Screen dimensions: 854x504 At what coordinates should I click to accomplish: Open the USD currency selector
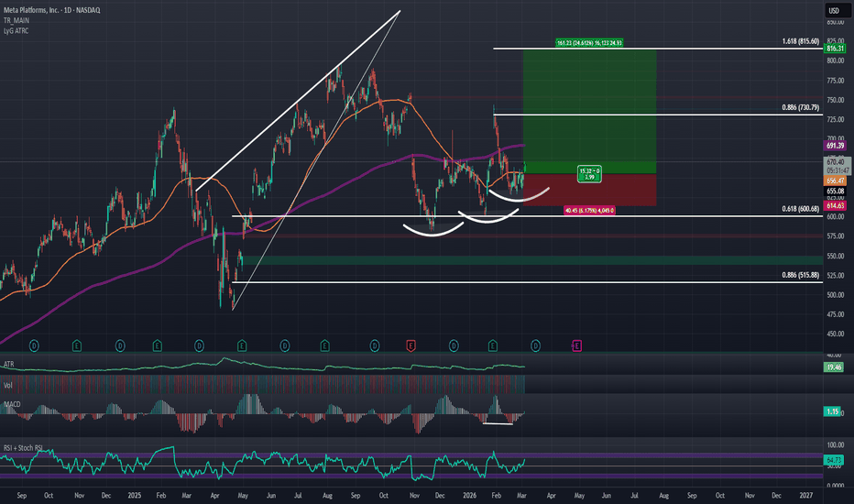click(x=834, y=10)
